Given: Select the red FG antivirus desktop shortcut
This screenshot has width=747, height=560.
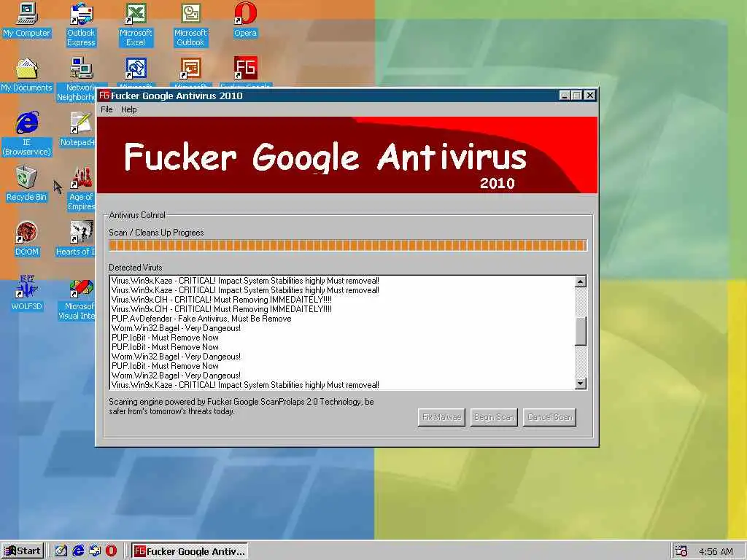Looking at the screenshot, I should (x=245, y=68).
